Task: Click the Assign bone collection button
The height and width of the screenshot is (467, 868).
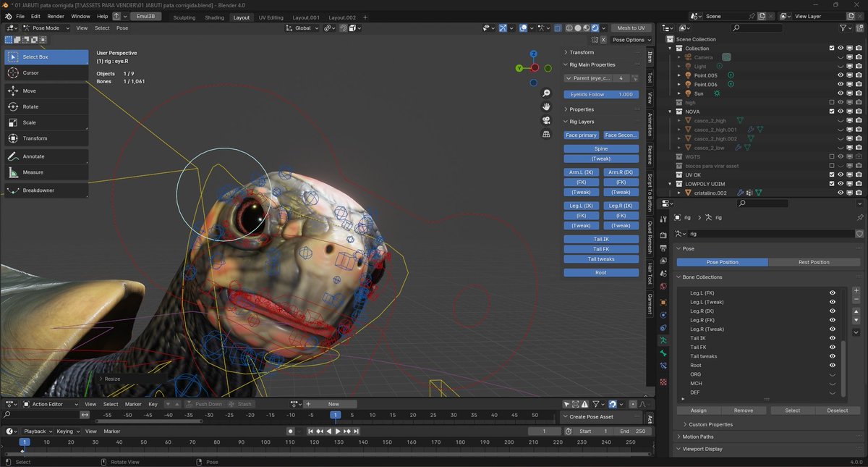Action: [699, 410]
